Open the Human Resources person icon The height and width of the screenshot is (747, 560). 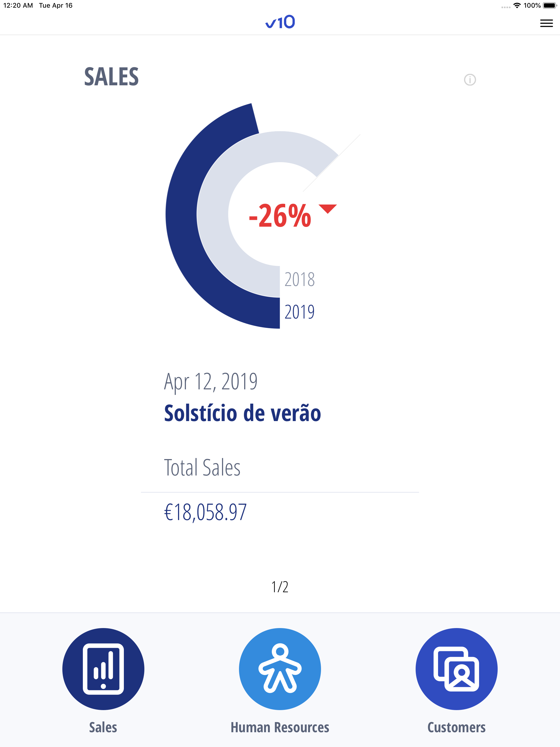click(x=280, y=669)
